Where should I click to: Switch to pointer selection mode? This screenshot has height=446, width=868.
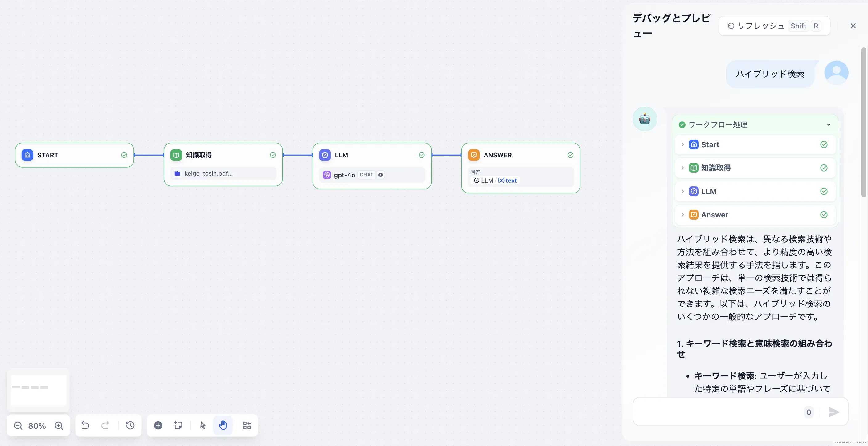coord(203,425)
